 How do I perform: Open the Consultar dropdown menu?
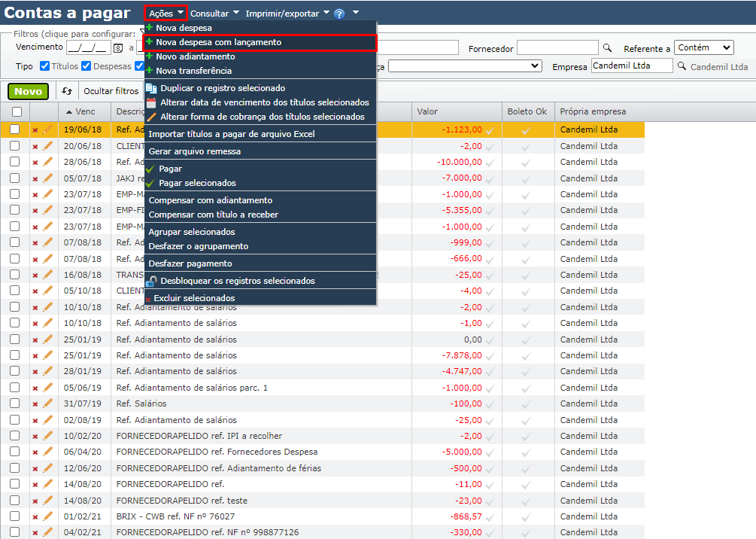pos(214,14)
